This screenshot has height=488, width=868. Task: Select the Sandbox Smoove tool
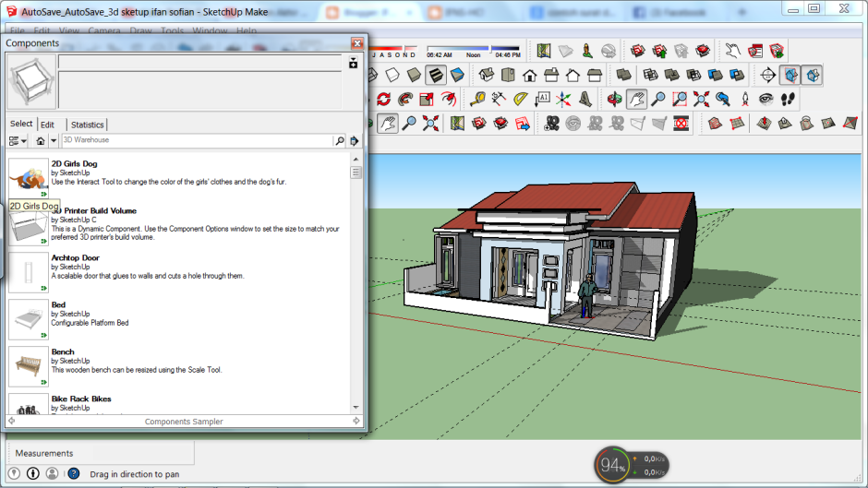pos(764,124)
